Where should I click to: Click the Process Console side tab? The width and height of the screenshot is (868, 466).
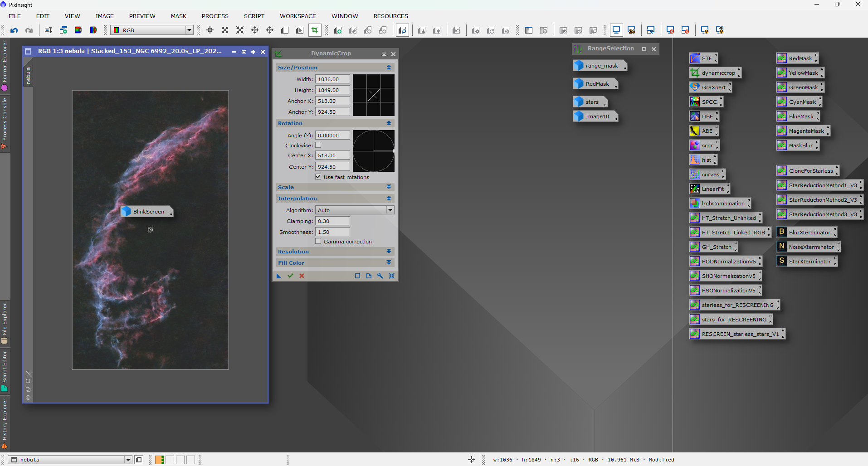(x=5, y=122)
